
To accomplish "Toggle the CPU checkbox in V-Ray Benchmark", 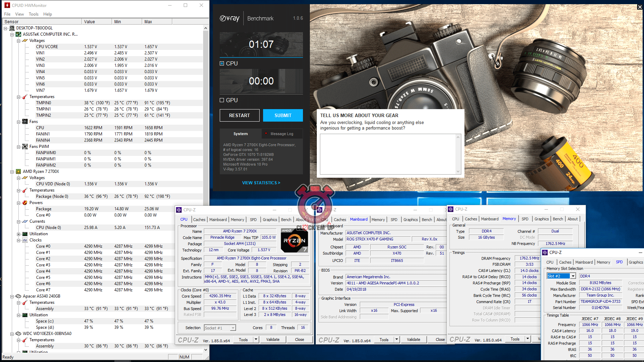I will [x=222, y=63].
